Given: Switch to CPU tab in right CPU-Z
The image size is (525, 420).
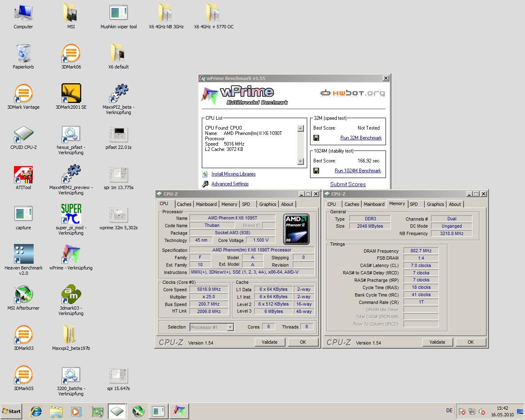Looking at the screenshot, I should coord(331,204).
